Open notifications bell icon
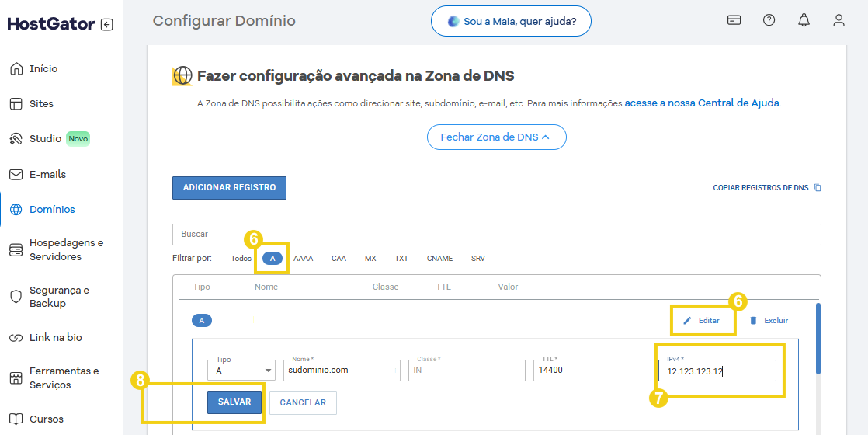Viewport: 868px width, 435px height. pyautogui.click(x=804, y=20)
